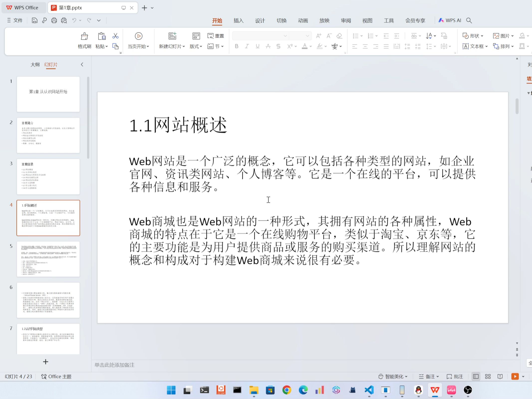This screenshot has width=532, height=399.
Task: Toggle justify text alignment
Action: click(386, 46)
